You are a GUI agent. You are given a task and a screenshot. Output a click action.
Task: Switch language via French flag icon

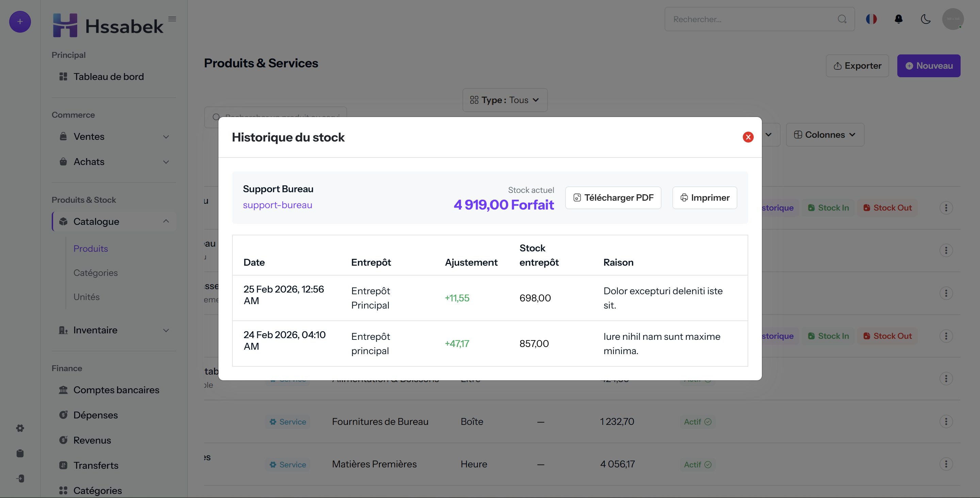[871, 19]
